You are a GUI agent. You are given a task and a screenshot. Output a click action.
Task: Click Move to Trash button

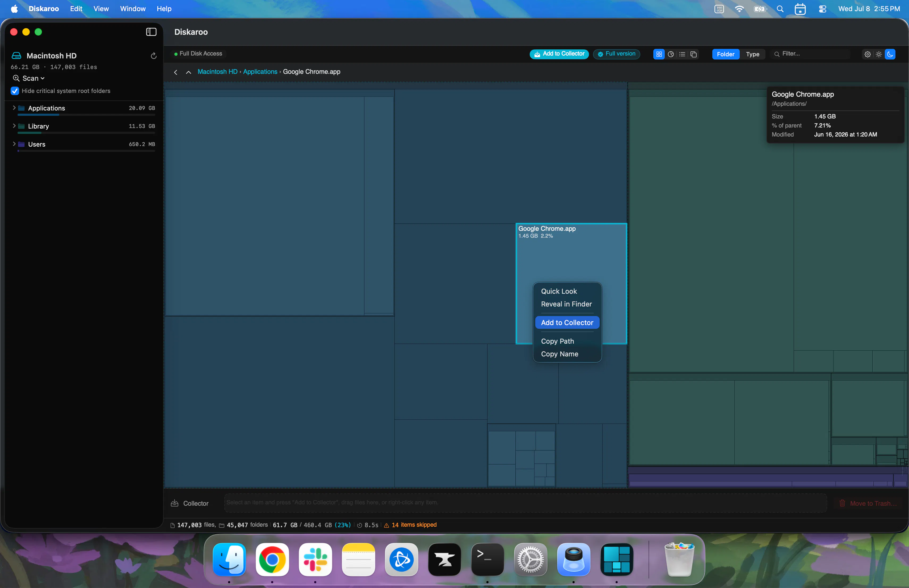(868, 503)
